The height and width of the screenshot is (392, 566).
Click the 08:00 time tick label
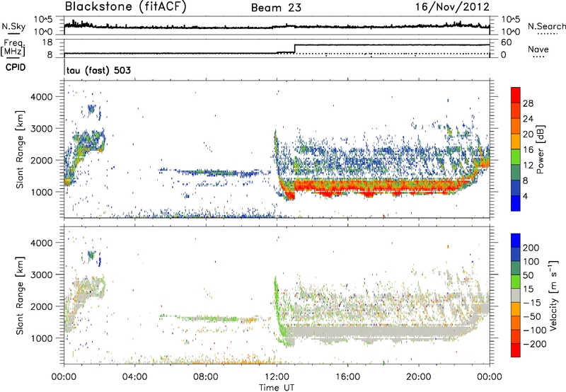[x=206, y=377]
